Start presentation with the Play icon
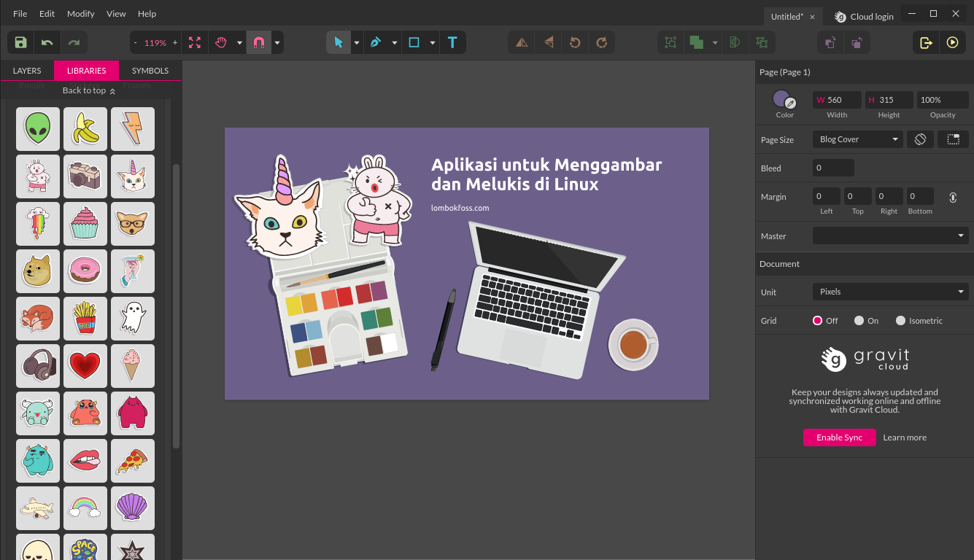The image size is (974, 560). (x=953, y=42)
